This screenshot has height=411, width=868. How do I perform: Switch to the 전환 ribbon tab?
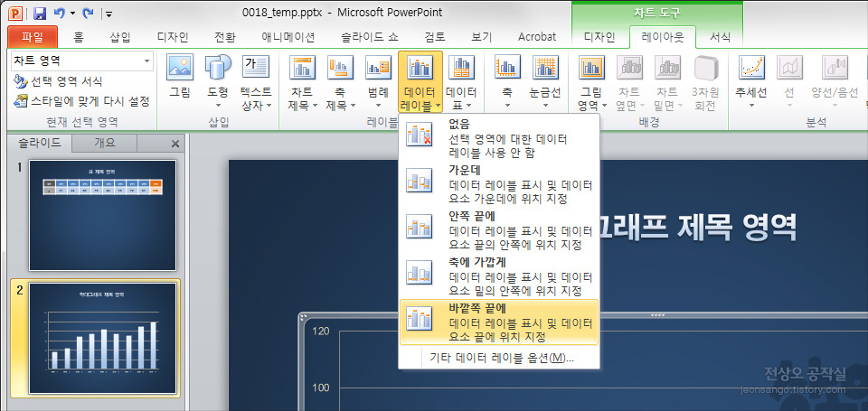225,37
